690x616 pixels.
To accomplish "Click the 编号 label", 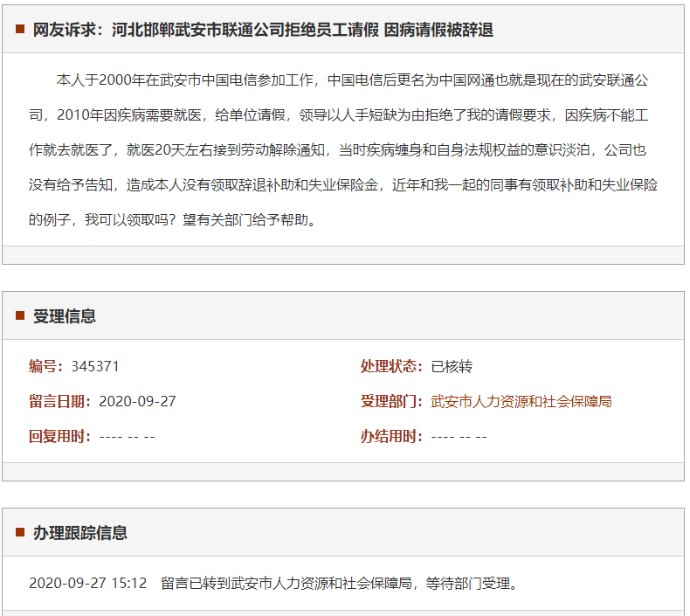I will point(46,366).
